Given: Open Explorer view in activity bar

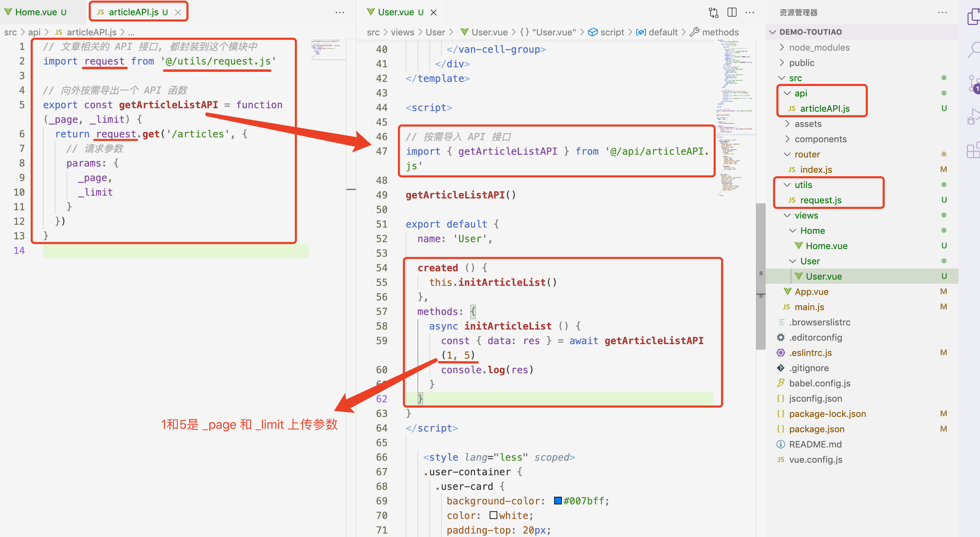Looking at the screenshot, I should coord(973,17).
